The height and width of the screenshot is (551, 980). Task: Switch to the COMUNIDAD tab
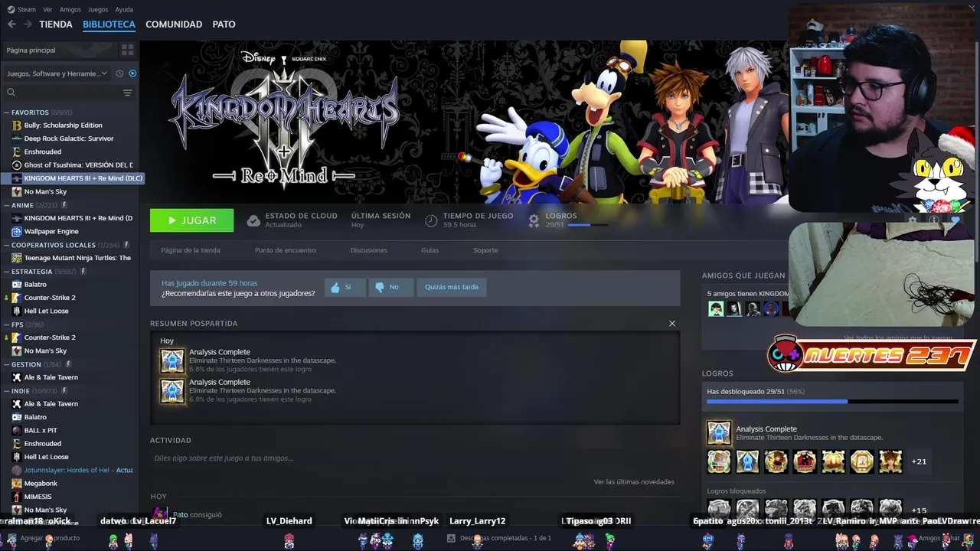174,24
